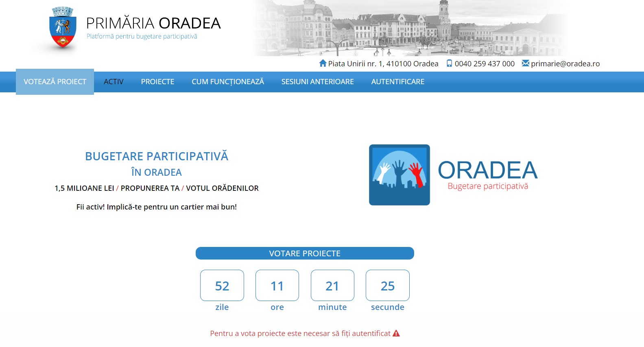Click the home address icon
This screenshot has height=347, width=644.
pos(323,63)
